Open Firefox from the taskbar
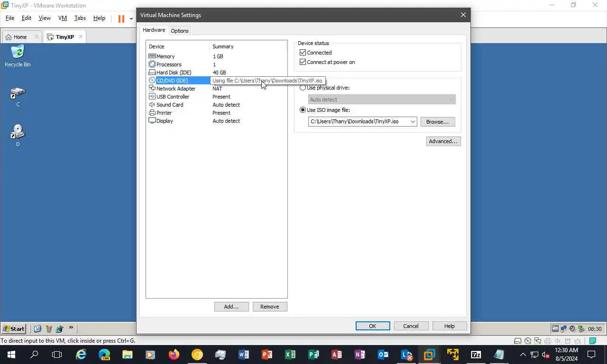The image size is (607, 364). click(174, 355)
